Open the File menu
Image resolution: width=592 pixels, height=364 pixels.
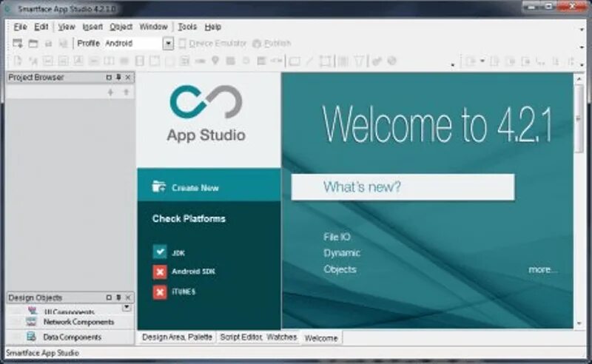(x=20, y=27)
